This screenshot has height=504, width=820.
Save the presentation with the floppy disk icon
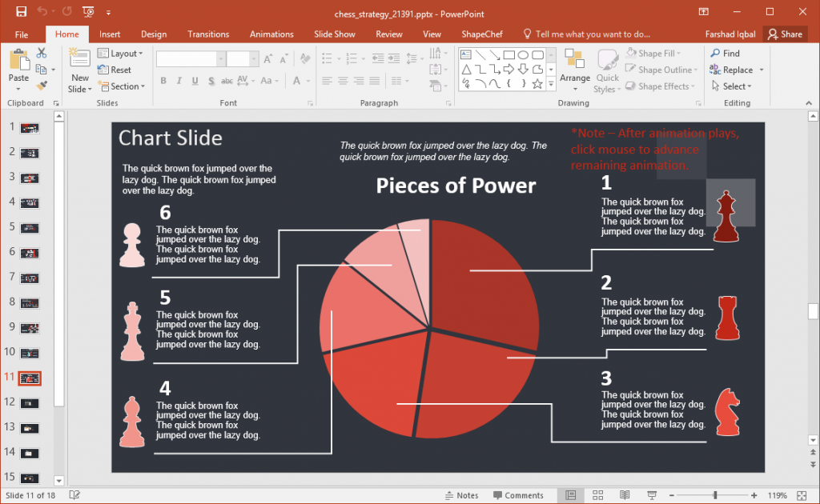[21, 11]
